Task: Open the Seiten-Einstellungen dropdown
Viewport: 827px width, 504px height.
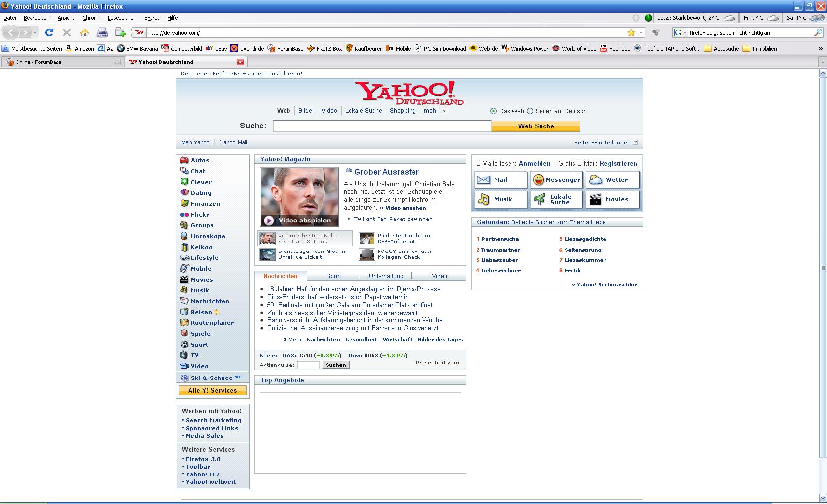Action: coord(606,142)
